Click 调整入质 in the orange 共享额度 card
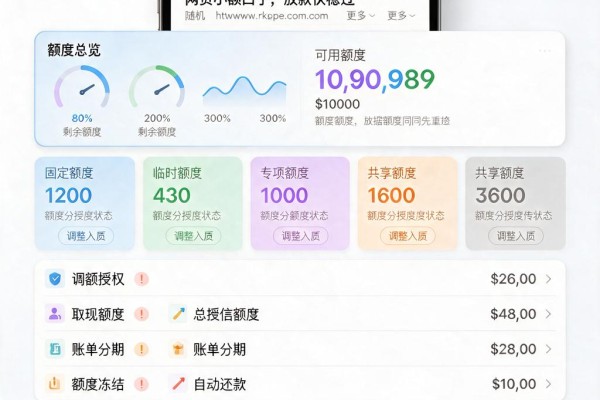This screenshot has width=600, height=400. coord(408,236)
